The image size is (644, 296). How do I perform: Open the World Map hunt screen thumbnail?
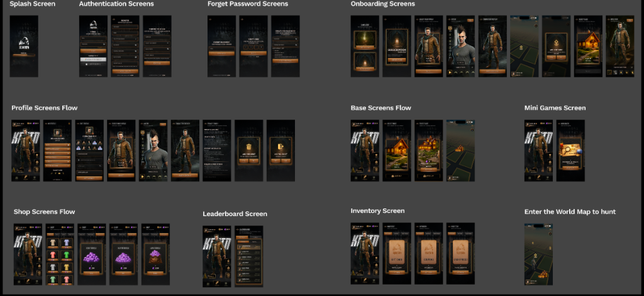(538, 254)
